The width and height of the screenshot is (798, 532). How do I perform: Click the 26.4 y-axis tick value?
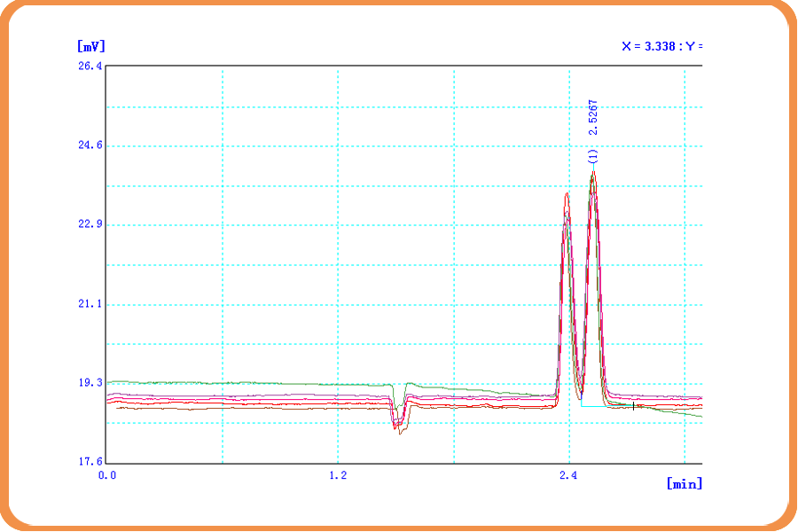[90, 66]
